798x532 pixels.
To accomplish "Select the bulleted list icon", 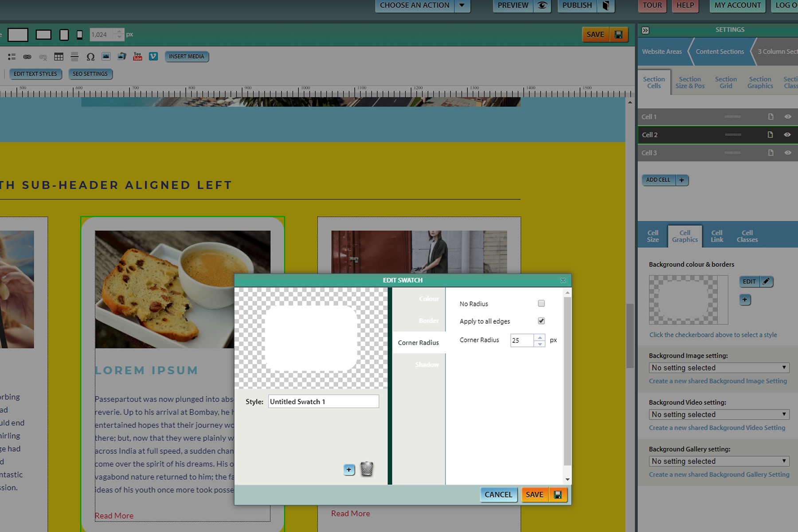I will point(12,56).
